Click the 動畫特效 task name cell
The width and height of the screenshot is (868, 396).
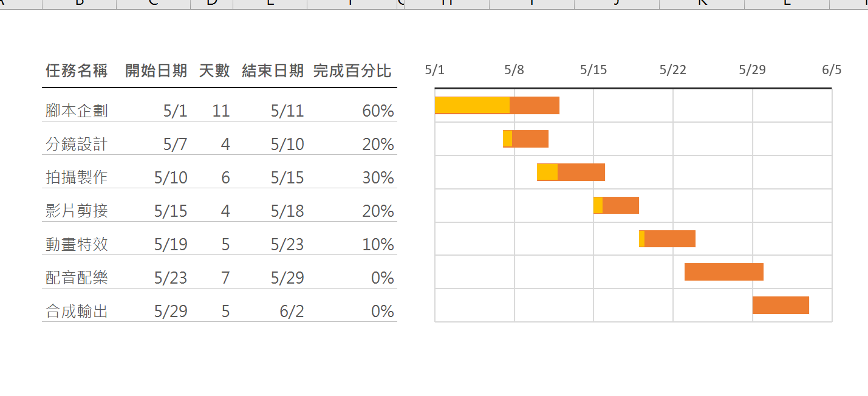77,244
